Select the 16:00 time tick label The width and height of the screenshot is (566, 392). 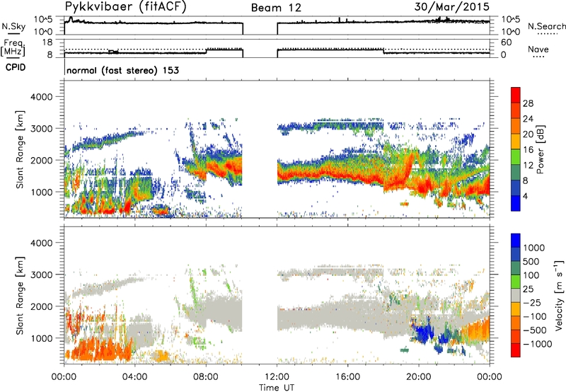pos(347,377)
